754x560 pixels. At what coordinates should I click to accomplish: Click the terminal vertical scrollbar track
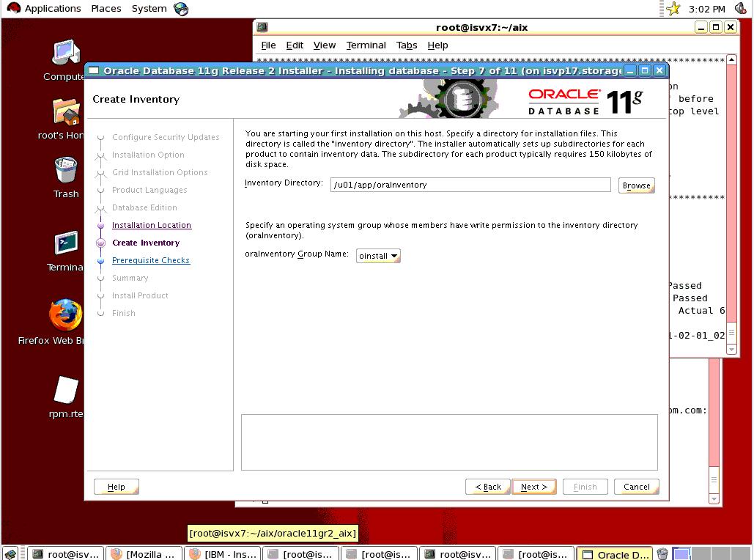pyautogui.click(x=731, y=193)
